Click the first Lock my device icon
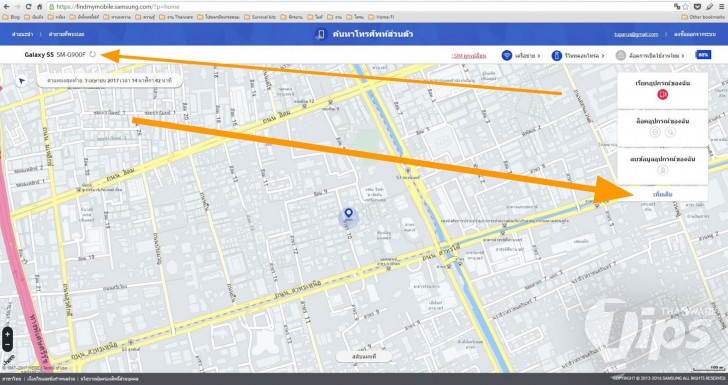 (655, 132)
